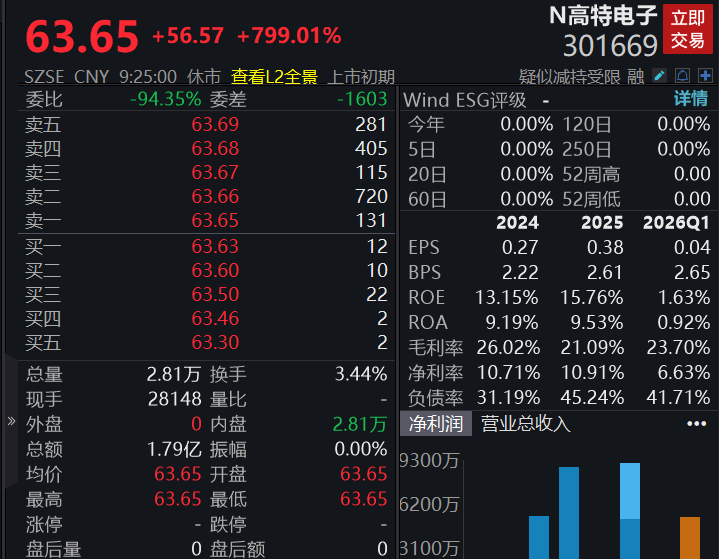
Task: Open the three-dot more options menu
Action: point(696,424)
